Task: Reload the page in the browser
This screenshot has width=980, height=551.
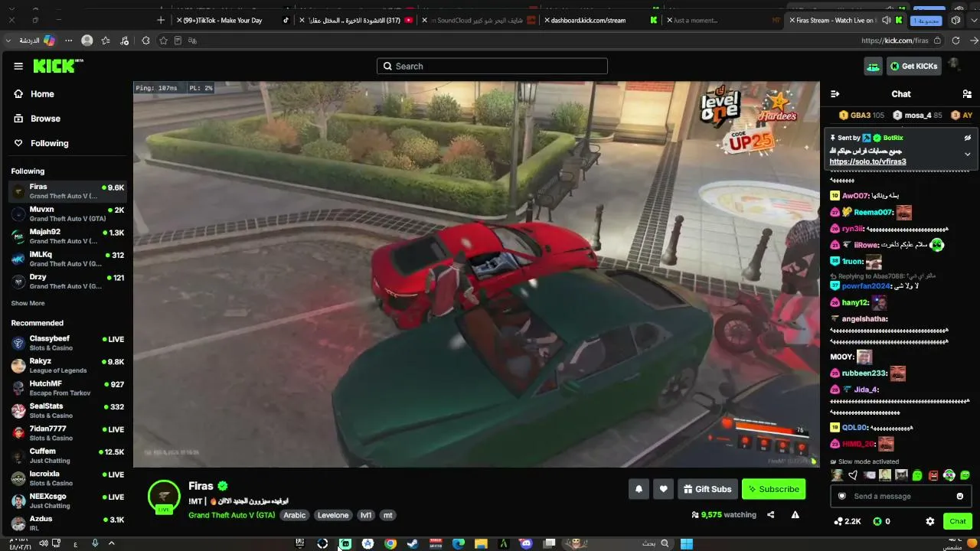Action: tap(955, 41)
